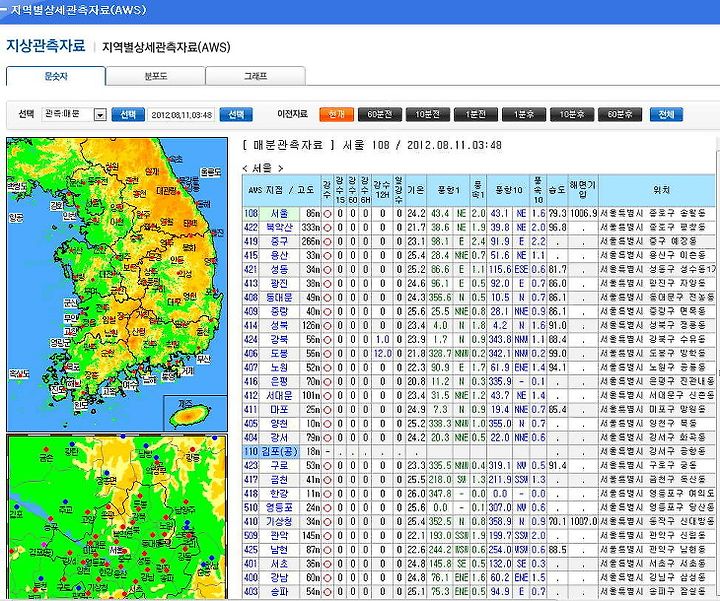Click station number 108 in the table
This screenshot has height=601, width=720.
coord(251,214)
